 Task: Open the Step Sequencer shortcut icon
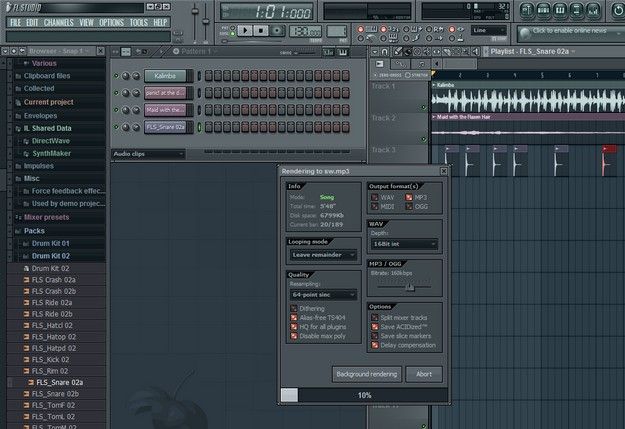(x=543, y=11)
